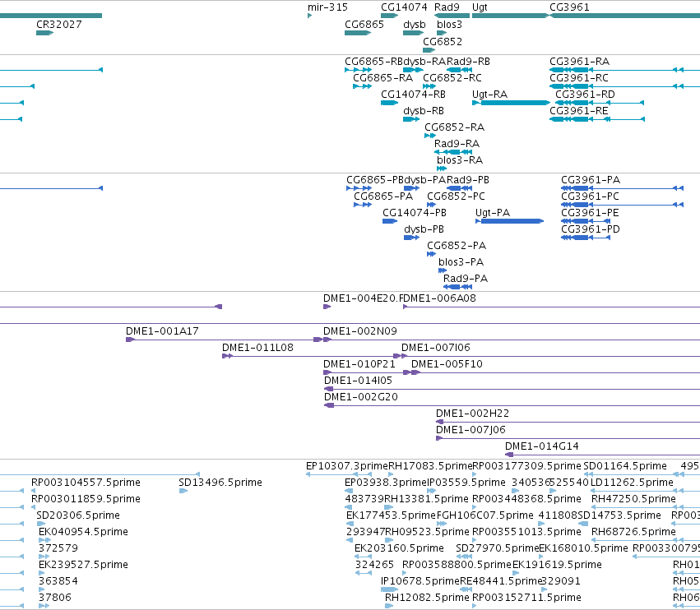Click the Ugt-PA protein feature bar
The width and height of the screenshot is (700, 610).
click(x=510, y=221)
